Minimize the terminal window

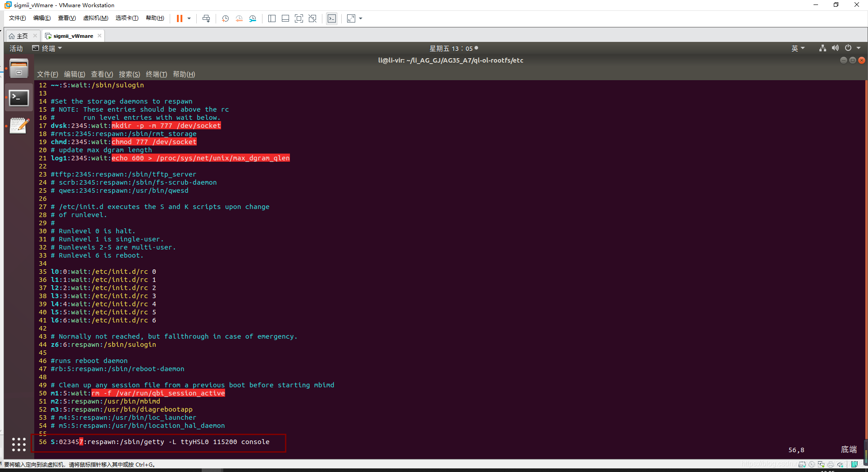[843, 60]
